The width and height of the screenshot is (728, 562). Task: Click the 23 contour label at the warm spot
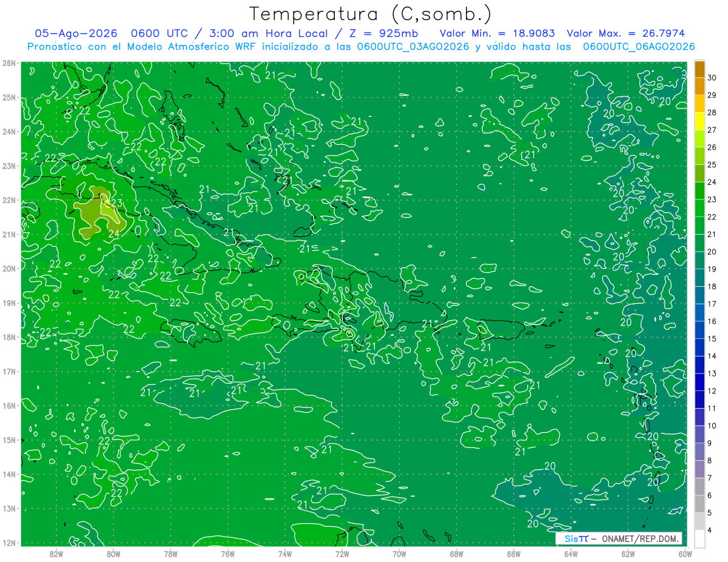[x=116, y=203]
